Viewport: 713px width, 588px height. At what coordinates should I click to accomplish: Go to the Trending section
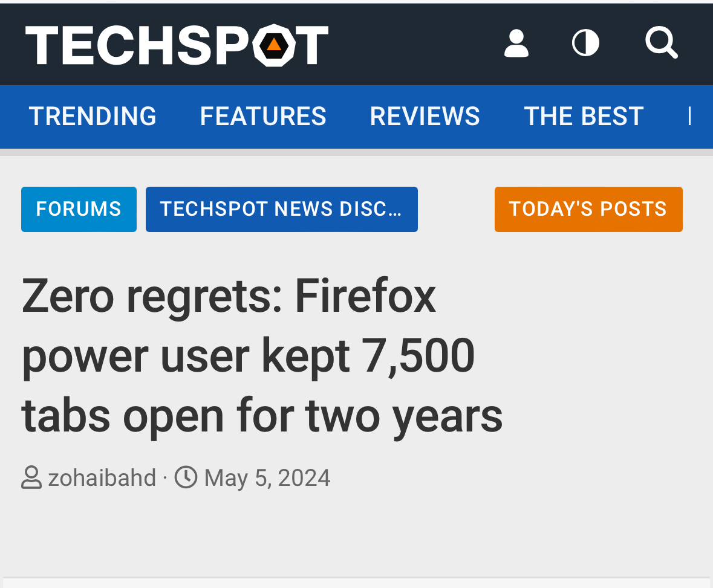click(x=93, y=116)
